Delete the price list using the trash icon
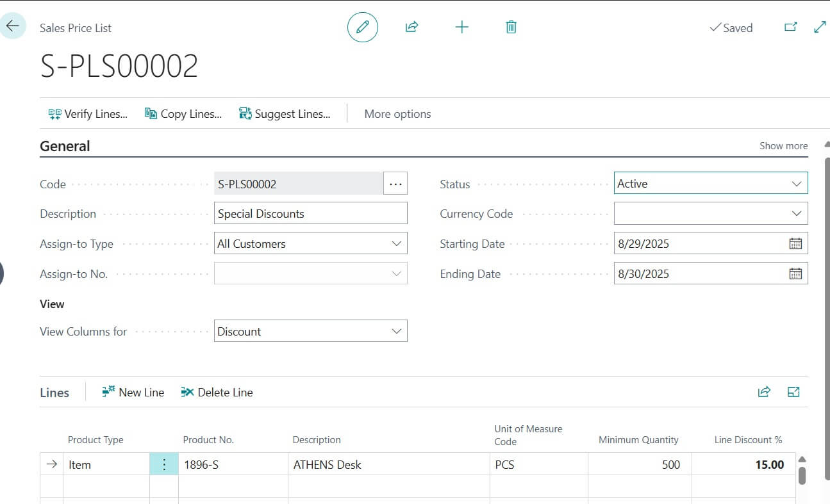Viewport: 830px width, 504px height. [511, 27]
